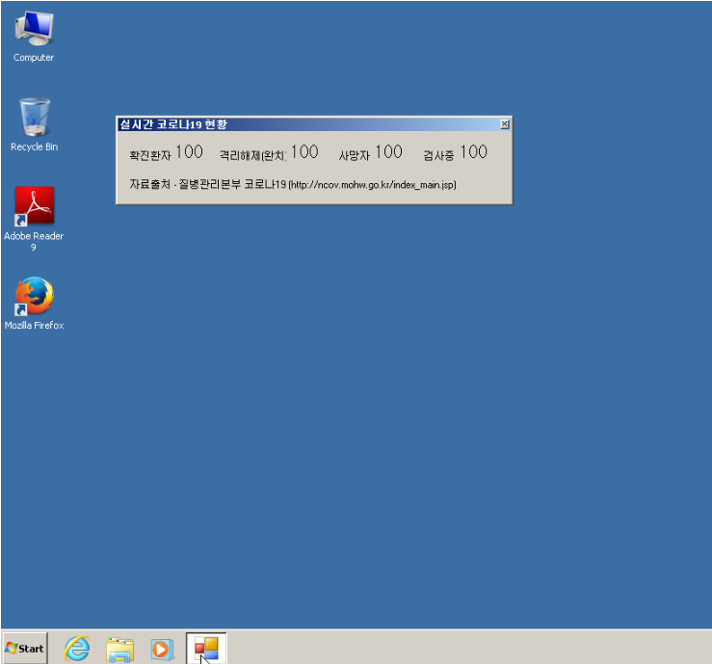Click the ncov.mohw.go.kr source URL text
The width and height of the screenshot is (712, 664).
(372, 185)
